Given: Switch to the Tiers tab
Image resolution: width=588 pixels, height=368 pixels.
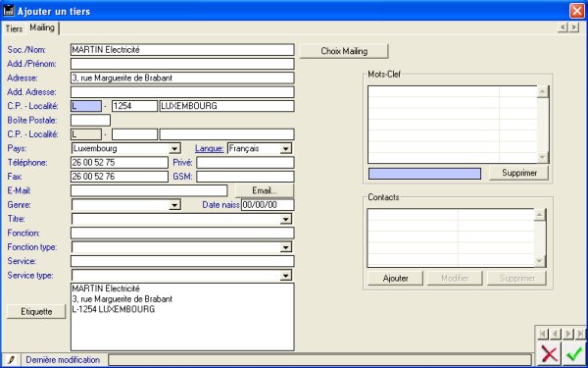Looking at the screenshot, I should 14,28.
